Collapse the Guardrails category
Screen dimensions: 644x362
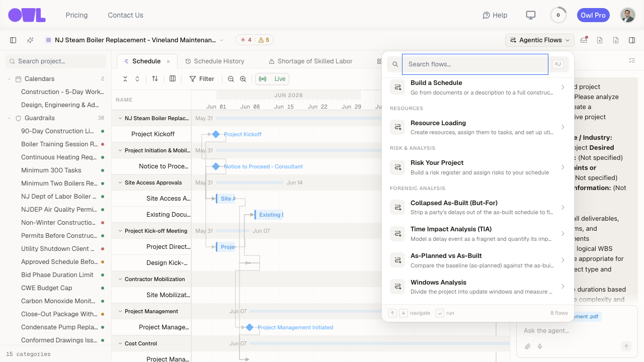pos(9,118)
